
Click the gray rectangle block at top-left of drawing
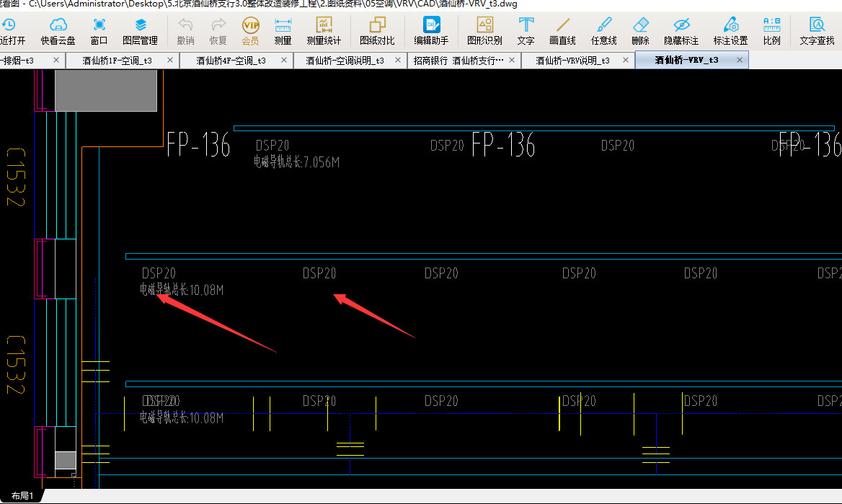(x=106, y=90)
